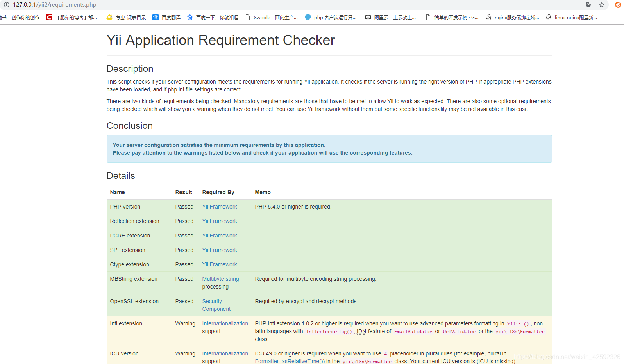Open Yii Framework link in PHP version row
Viewport: 624px width, 364px height.
[220, 207]
